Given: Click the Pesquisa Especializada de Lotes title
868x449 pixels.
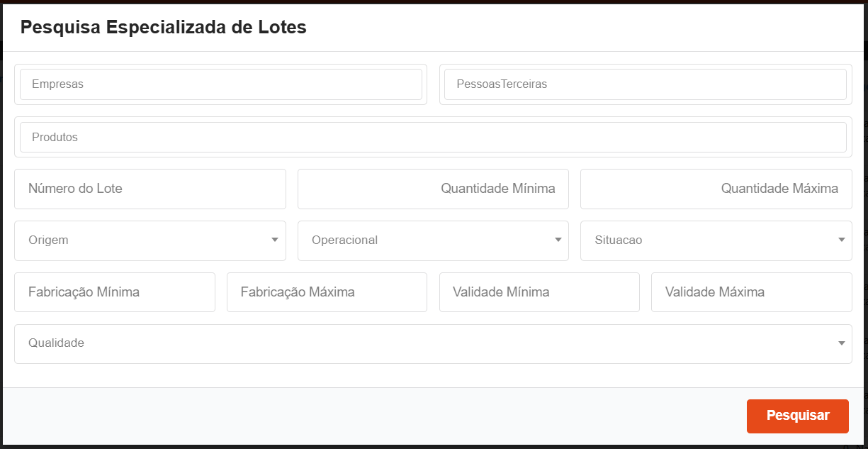Looking at the screenshot, I should point(163,28).
